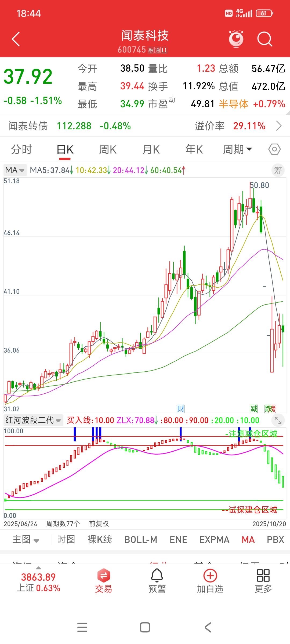Tap 闻泰科技 title

click(x=145, y=35)
